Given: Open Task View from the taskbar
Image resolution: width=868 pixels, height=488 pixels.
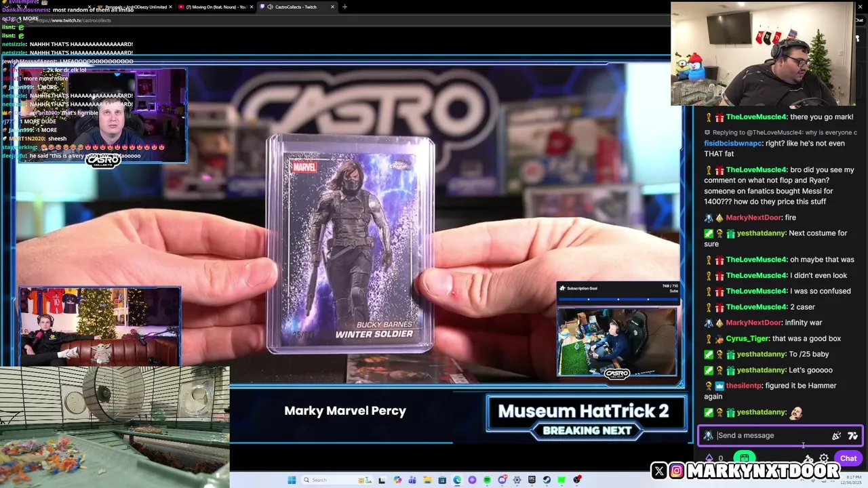Looking at the screenshot, I should (x=382, y=480).
